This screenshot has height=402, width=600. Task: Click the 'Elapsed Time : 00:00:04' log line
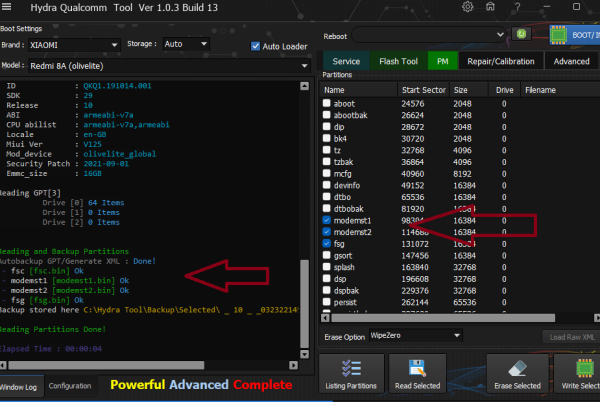point(51,349)
